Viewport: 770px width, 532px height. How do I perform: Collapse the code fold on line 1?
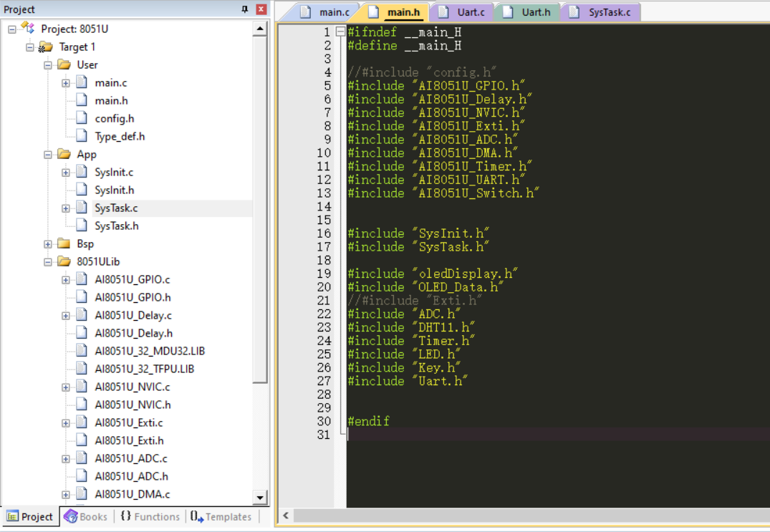point(340,32)
